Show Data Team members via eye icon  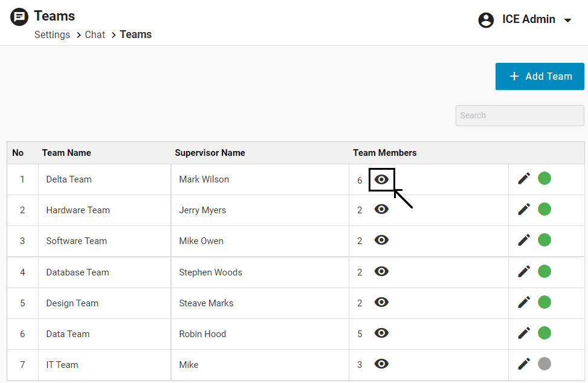click(x=381, y=333)
